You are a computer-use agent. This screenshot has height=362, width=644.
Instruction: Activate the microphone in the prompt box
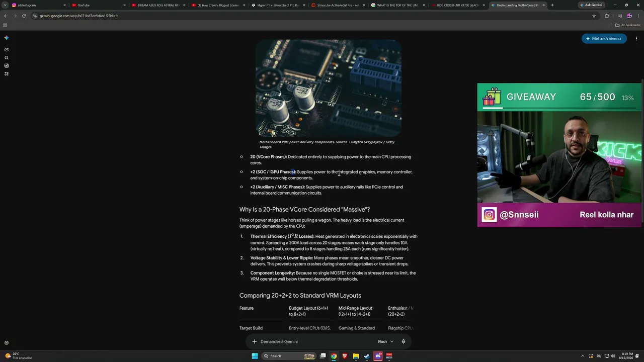click(404, 342)
